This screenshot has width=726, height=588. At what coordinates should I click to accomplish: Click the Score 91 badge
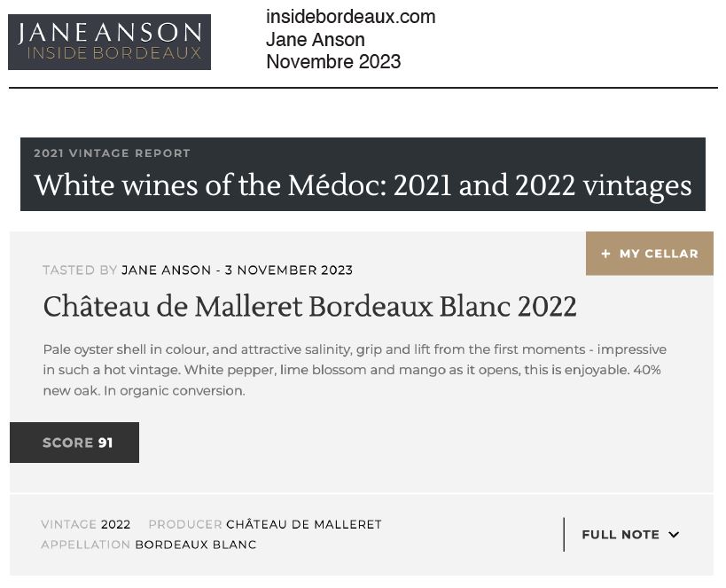pos(74,443)
